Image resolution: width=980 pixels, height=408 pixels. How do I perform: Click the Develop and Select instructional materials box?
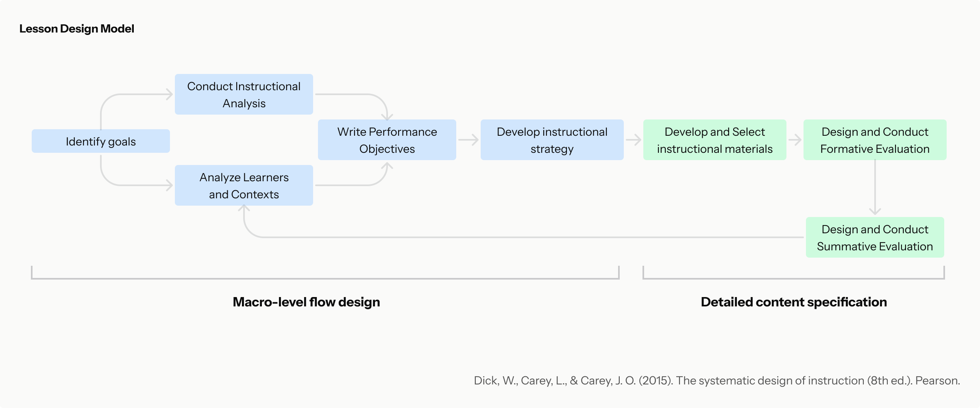[x=714, y=140]
